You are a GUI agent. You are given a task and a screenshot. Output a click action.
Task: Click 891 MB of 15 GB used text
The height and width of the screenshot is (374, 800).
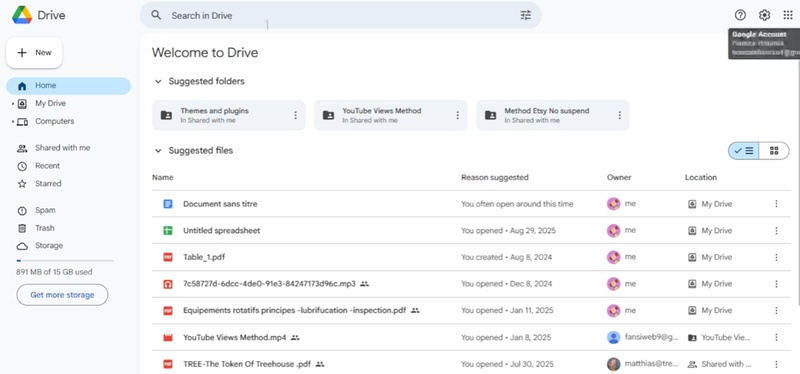[54, 272]
